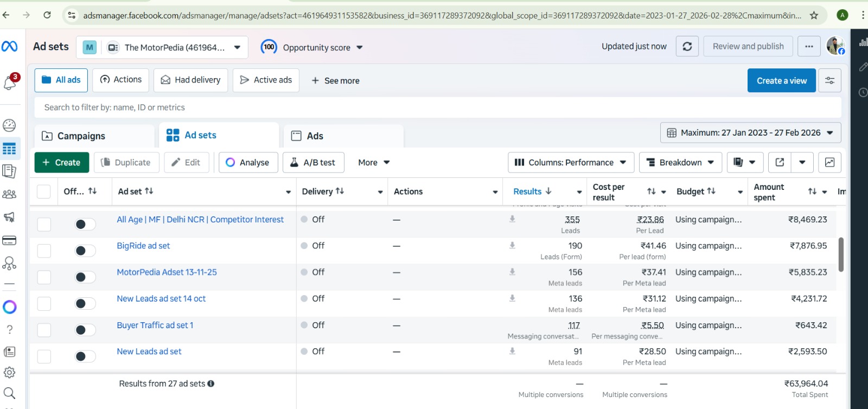The image size is (868, 409).
Task: Open the date range selector dropdown
Action: (x=750, y=133)
